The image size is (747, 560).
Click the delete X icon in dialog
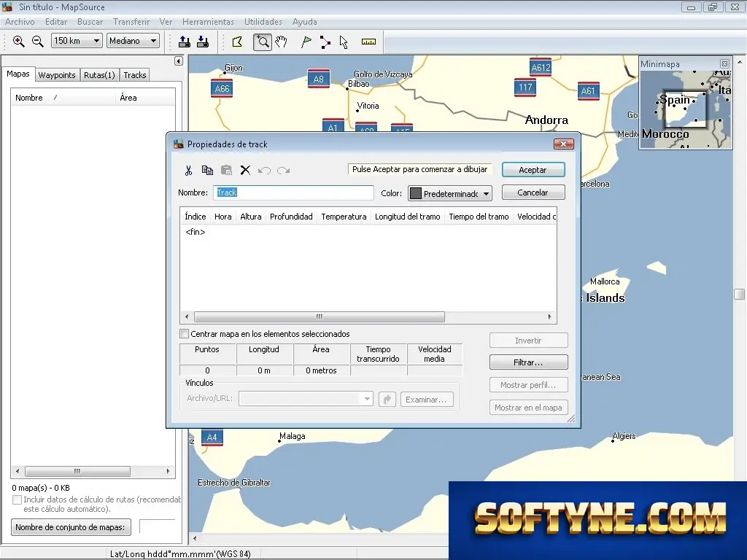pos(245,171)
